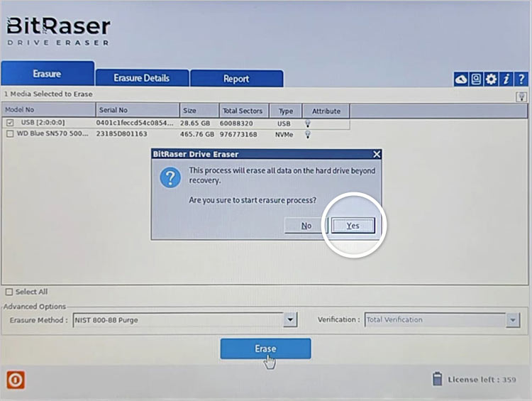Open the Report tab
Image resolution: width=532 pixels, height=401 pixels.
tap(236, 79)
